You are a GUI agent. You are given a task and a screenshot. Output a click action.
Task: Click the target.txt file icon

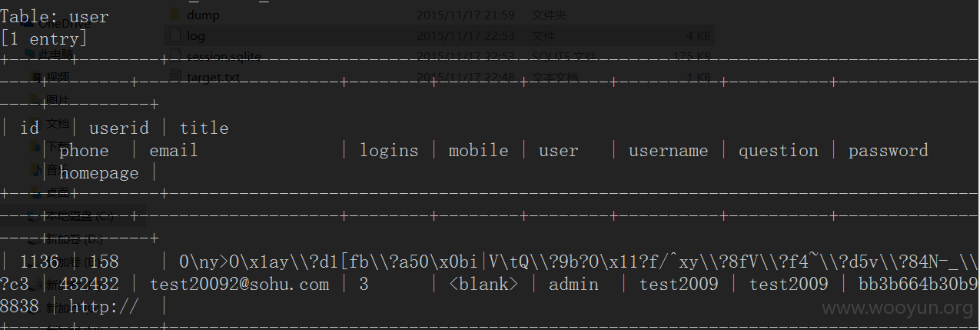tap(174, 77)
